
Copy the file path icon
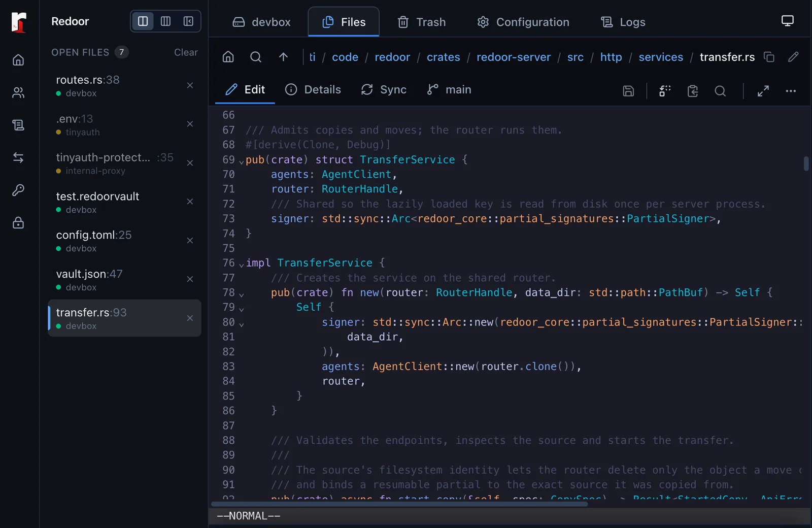click(769, 57)
